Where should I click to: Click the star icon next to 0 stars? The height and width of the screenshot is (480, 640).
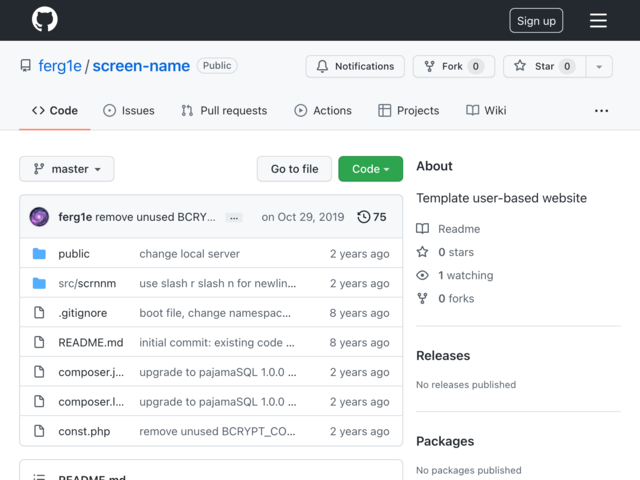point(422,252)
